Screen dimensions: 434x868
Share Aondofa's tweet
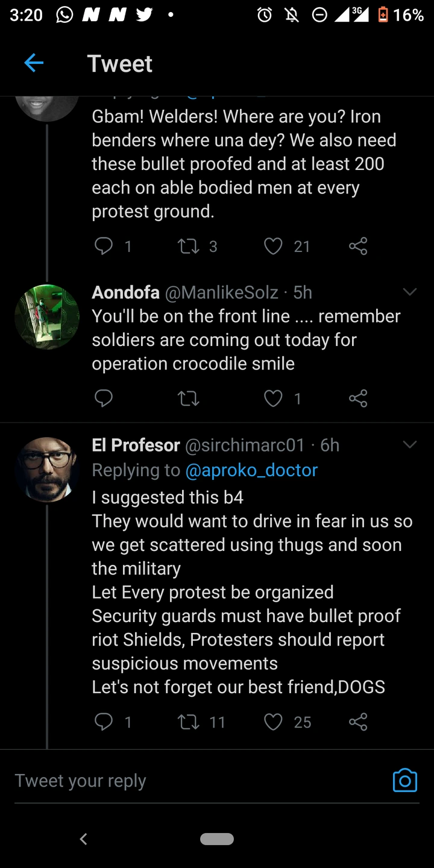point(358,398)
